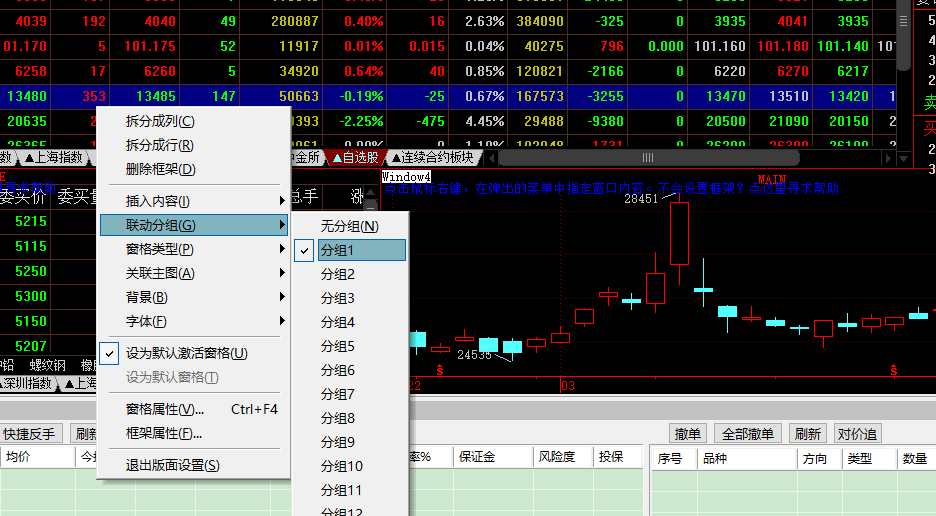Select 删除框架(D) menu item
Viewport: 936px width, 516px height.
click(161, 169)
